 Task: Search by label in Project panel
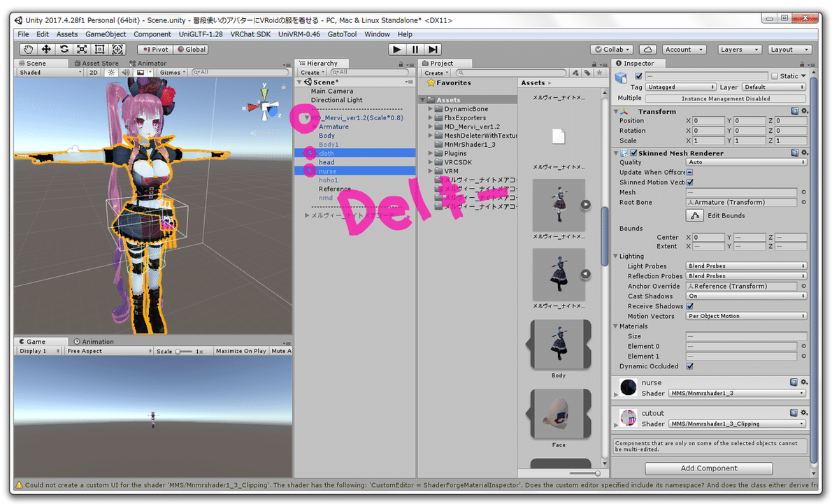[588, 73]
